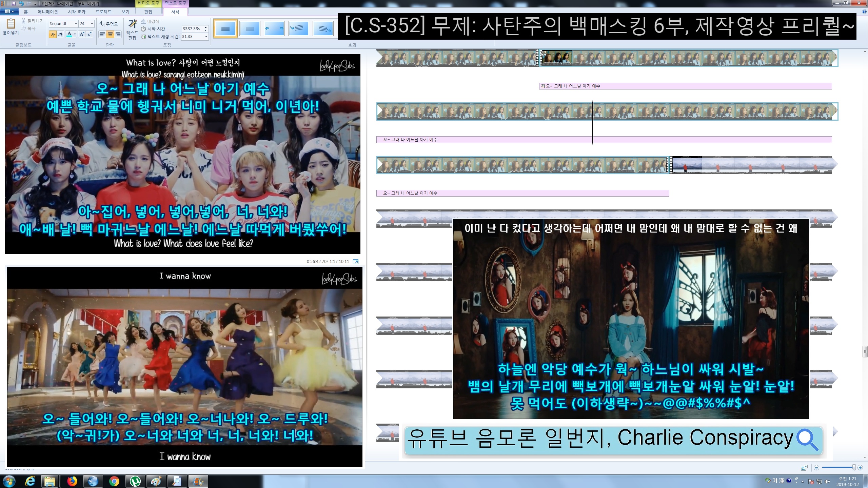Click the start time 3387.38s input field
This screenshot has height=488, width=868.
(192, 29)
